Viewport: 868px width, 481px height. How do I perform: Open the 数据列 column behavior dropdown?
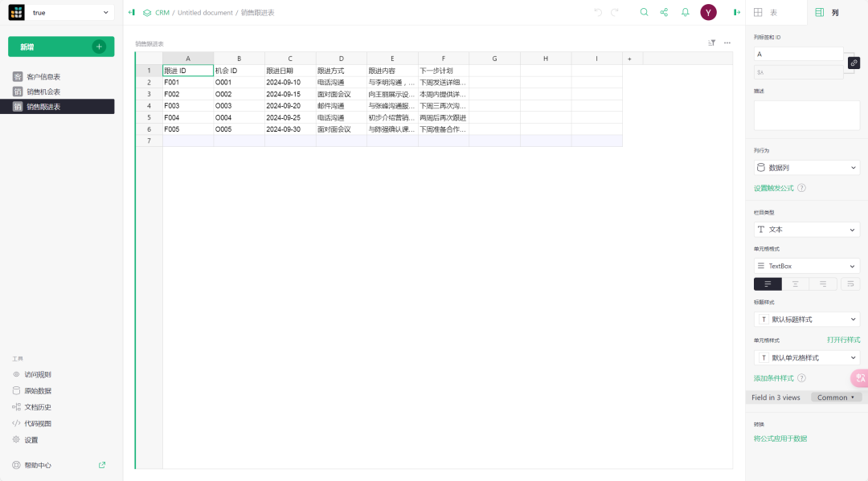[x=807, y=168]
